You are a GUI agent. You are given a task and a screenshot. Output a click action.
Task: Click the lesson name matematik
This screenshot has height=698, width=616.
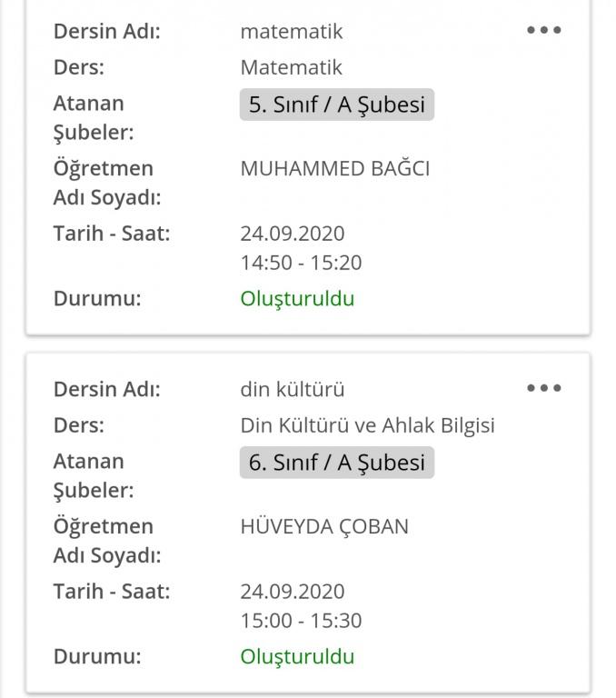click(x=292, y=32)
